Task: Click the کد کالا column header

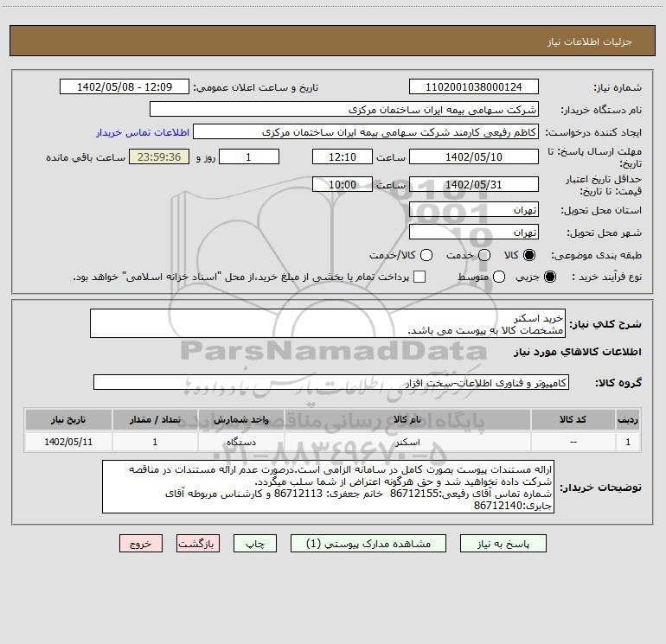Action: 573,419
